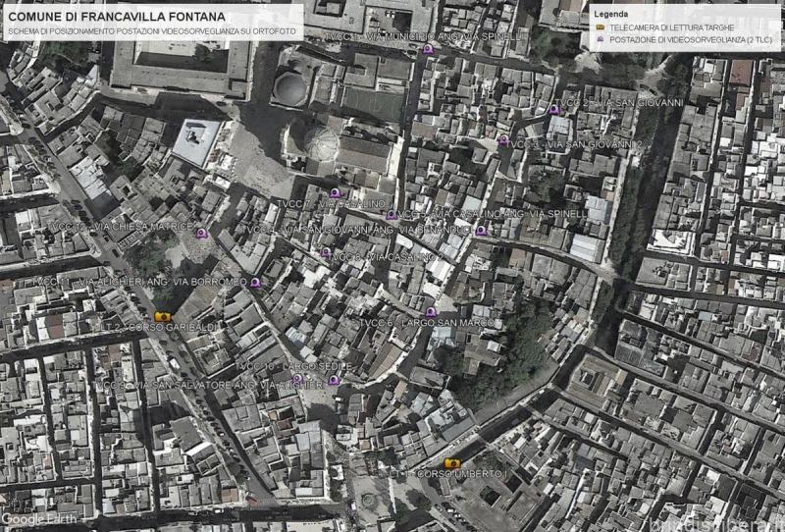Select the TVCC 2 Via San Giovanni marker

pyautogui.click(x=554, y=109)
